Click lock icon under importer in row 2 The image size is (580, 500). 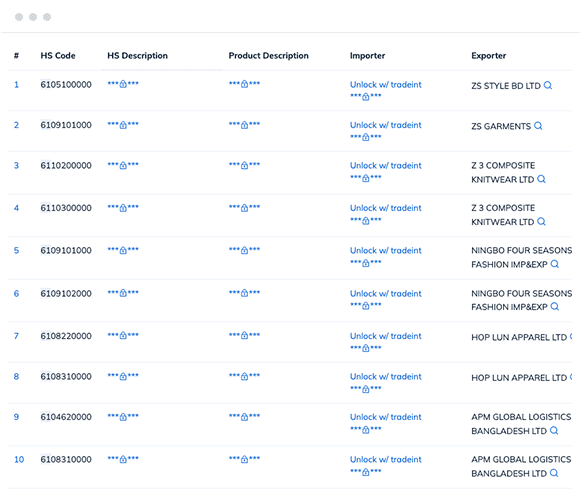click(x=365, y=137)
